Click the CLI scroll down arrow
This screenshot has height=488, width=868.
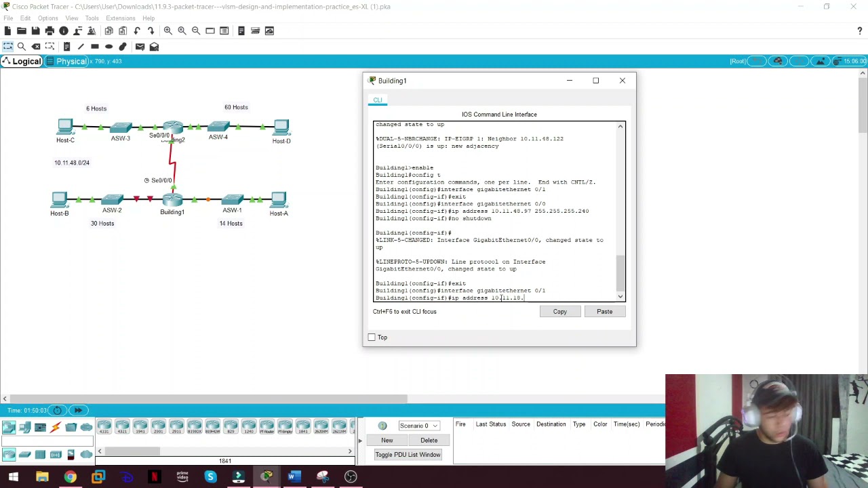coord(620,297)
